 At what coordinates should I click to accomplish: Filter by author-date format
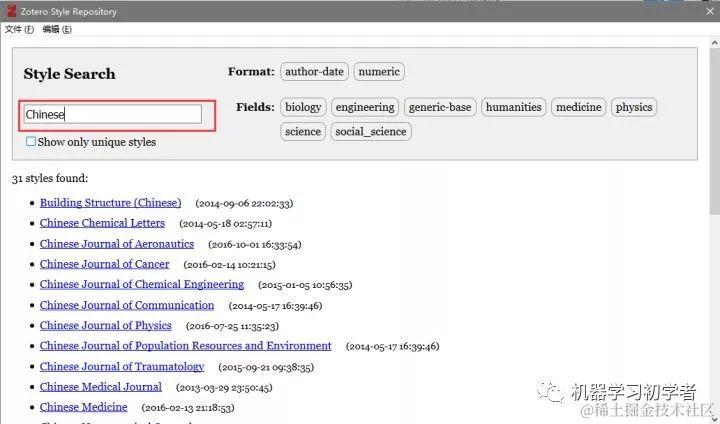(x=315, y=72)
